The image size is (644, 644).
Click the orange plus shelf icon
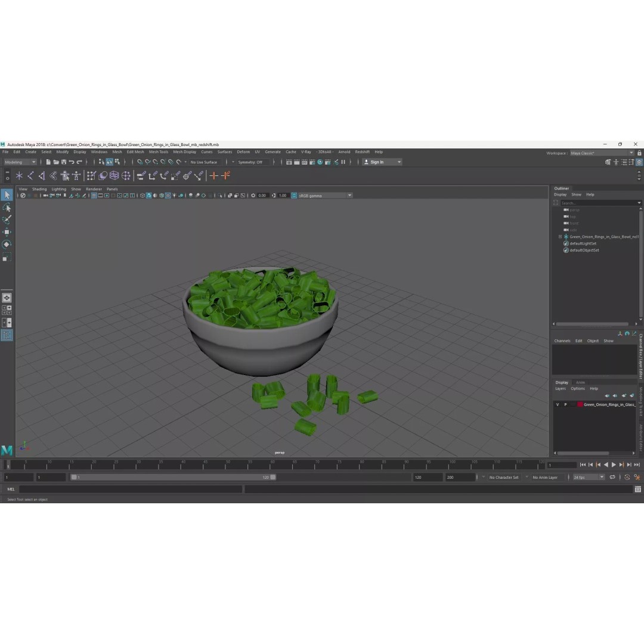tap(213, 176)
